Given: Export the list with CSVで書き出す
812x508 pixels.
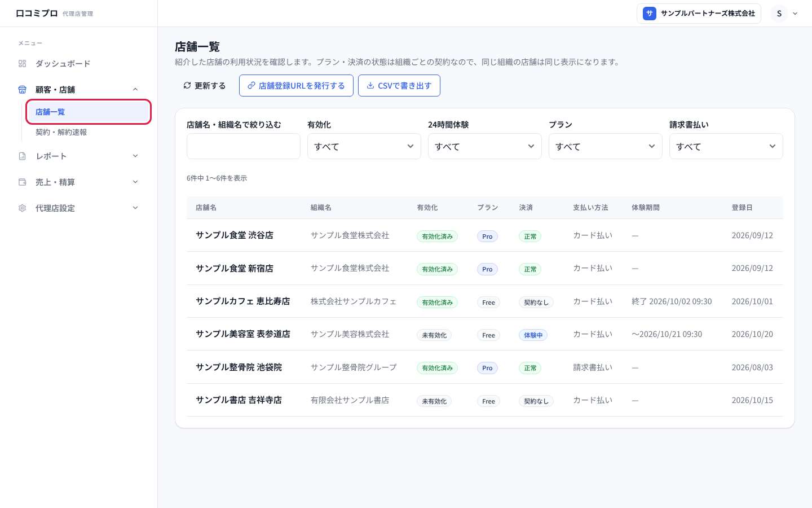Looking at the screenshot, I should click(399, 86).
